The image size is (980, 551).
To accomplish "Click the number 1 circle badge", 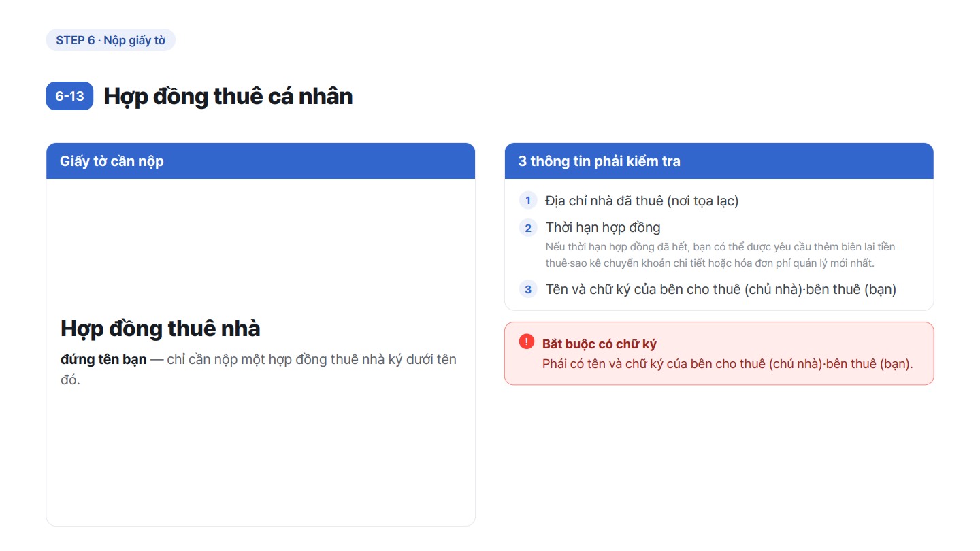I will (527, 201).
